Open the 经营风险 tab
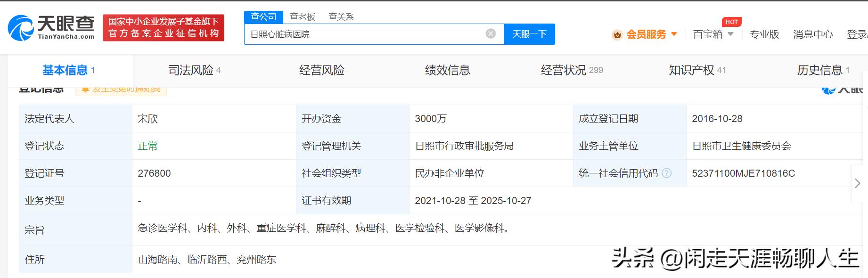 pyautogui.click(x=321, y=70)
